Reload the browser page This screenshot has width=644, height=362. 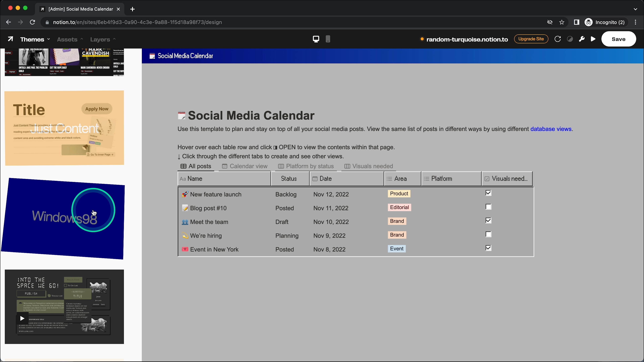click(x=33, y=22)
